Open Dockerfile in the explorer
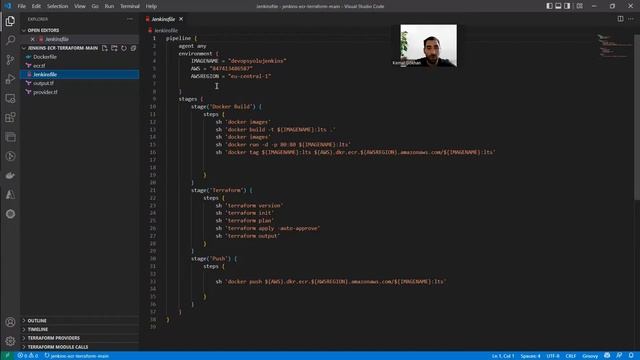 coord(80,57)
